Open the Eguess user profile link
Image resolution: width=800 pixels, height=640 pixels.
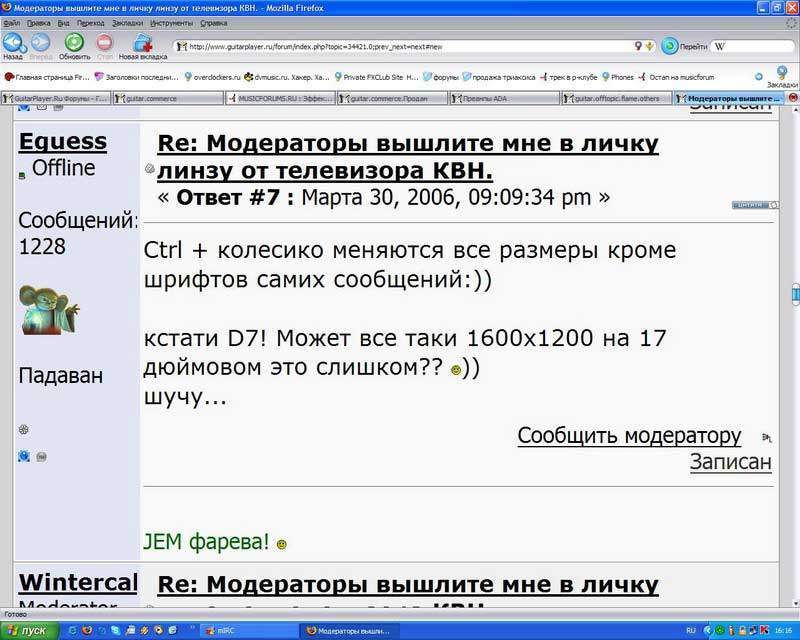[x=63, y=141]
